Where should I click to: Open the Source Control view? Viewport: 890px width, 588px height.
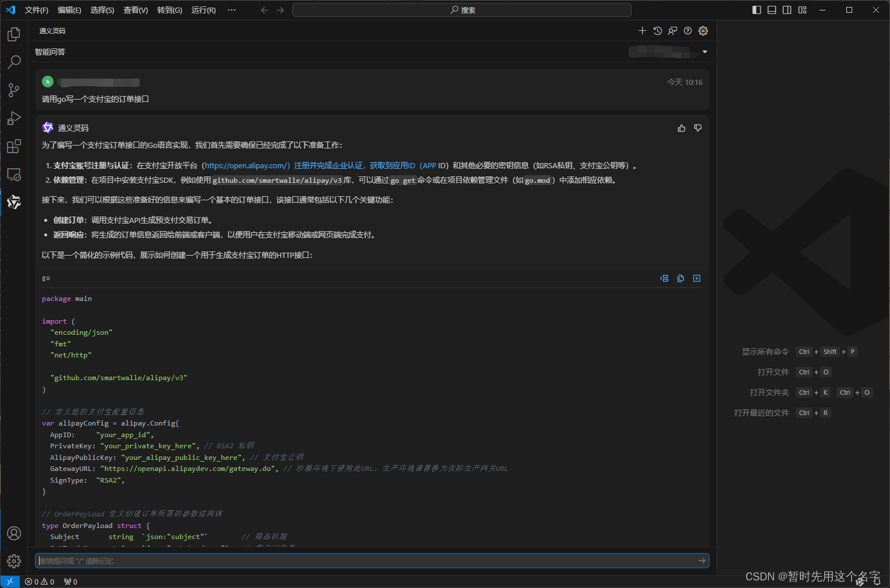[x=14, y=90]
